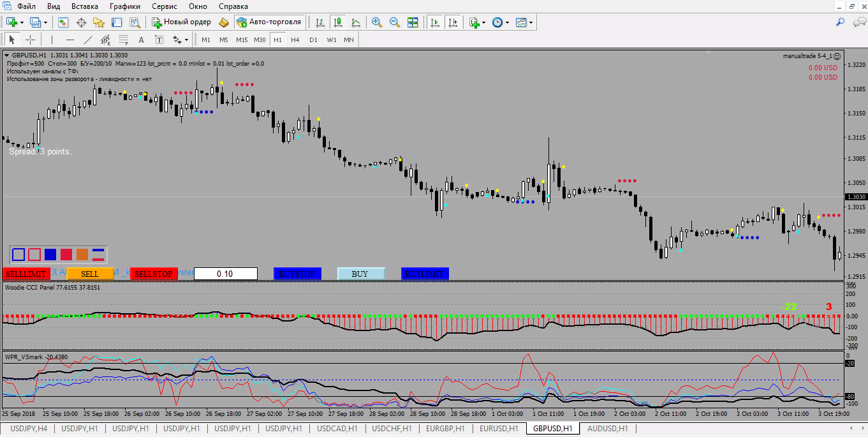Switch to the USDCAD,H1 chart tab
Viewport: 868px width, 437px height.
pos(337,429)
